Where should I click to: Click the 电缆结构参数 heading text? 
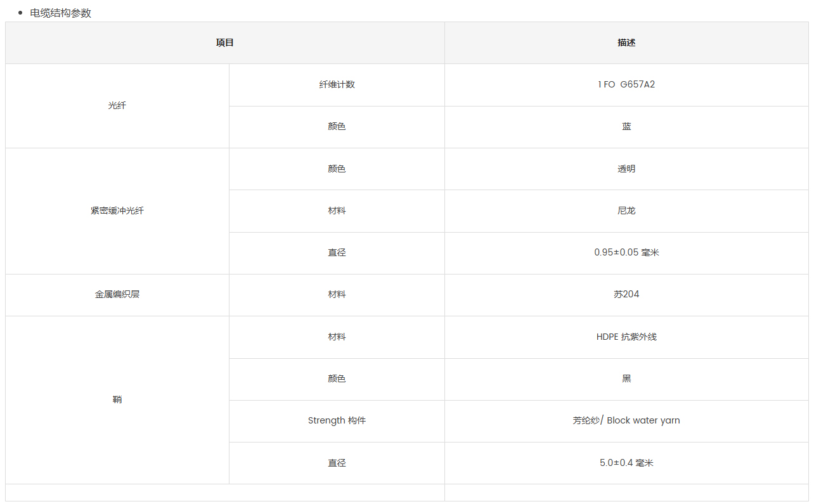click(x=61, y=13)
